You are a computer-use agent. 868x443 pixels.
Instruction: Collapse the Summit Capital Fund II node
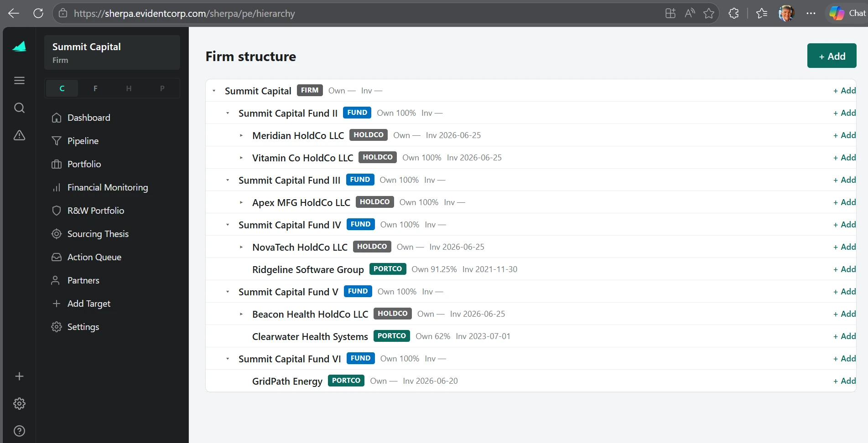(x=228, y=113)
